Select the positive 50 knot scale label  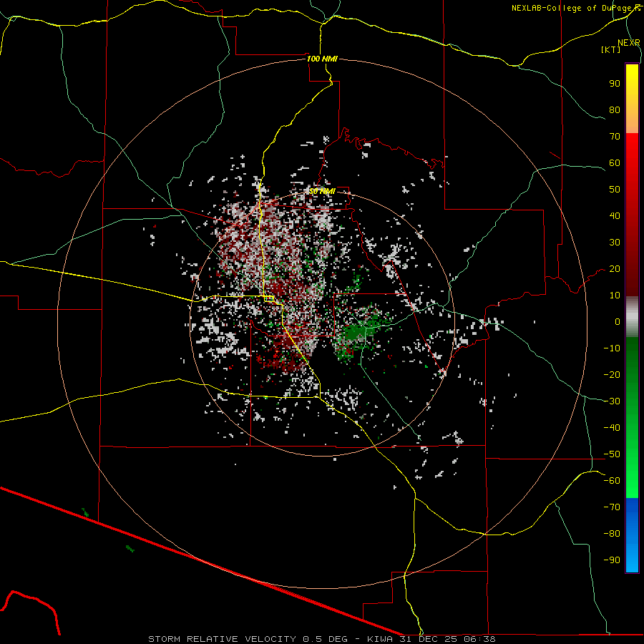(615, 190)
